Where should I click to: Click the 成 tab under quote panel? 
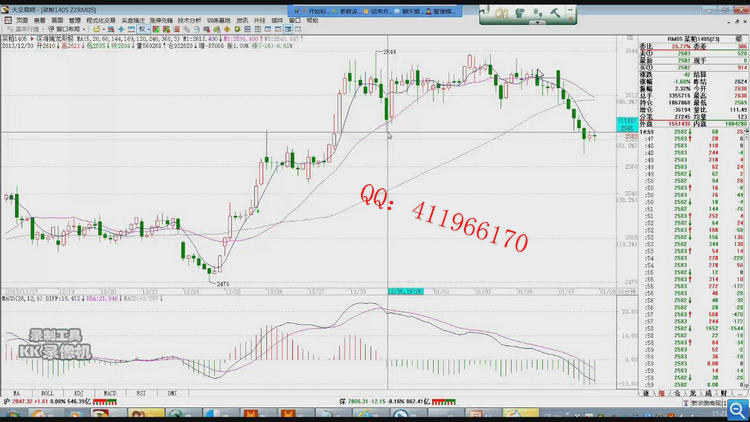tap(708, 393)
